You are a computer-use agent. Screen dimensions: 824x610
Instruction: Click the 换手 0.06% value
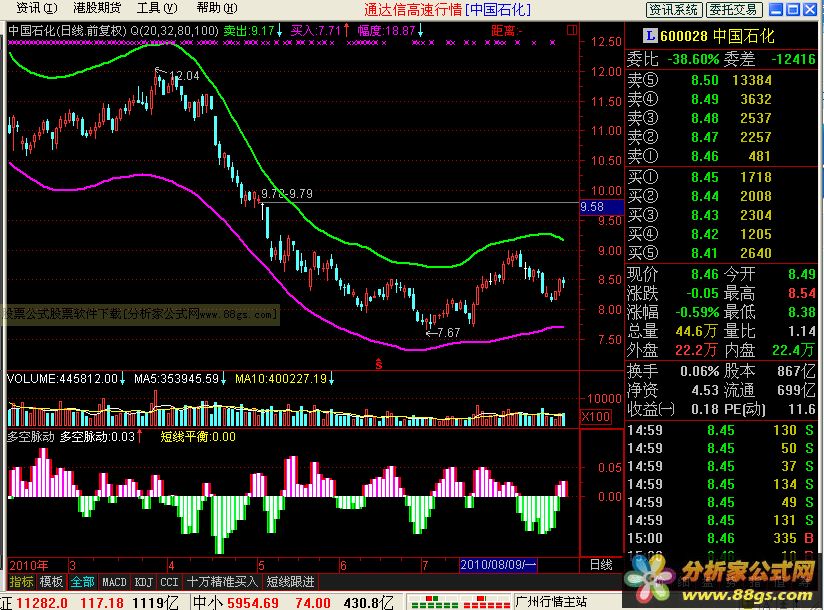[699, 371]
